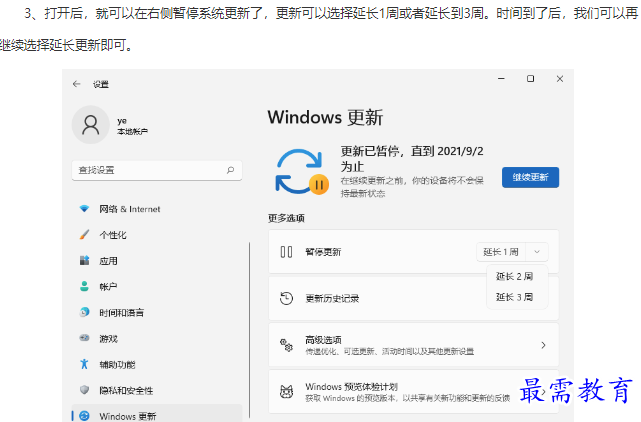
Task: Click the pause icon beside 暂停更新
Action: point(286,252)
